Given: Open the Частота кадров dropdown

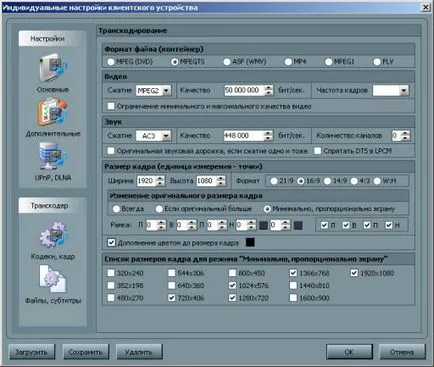Looking at the screenshot, I should click(x=404, y=90).
